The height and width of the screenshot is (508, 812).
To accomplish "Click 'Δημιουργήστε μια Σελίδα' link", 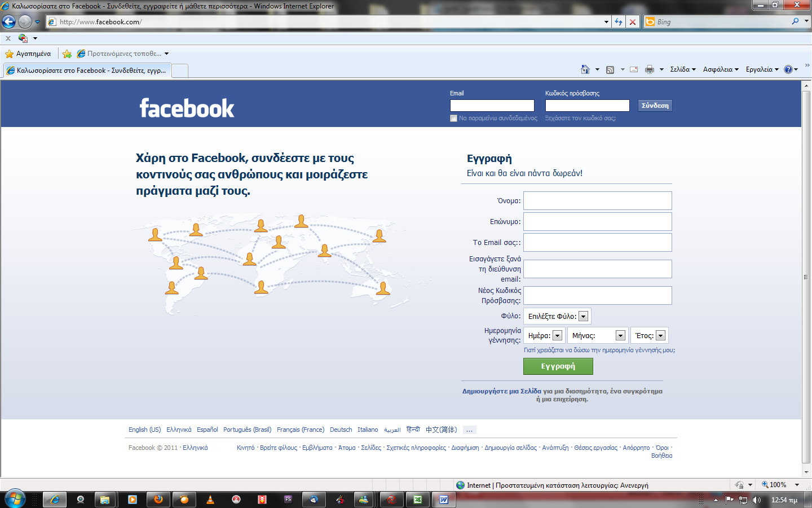I will 501,391.
